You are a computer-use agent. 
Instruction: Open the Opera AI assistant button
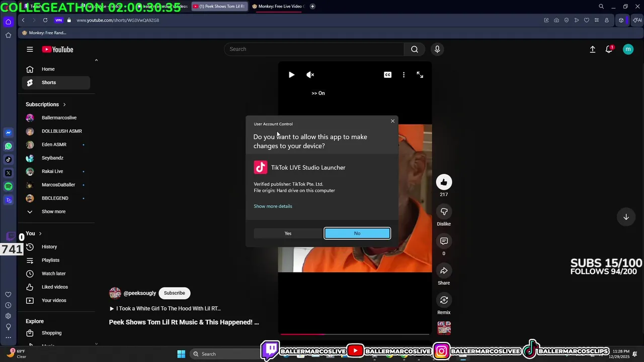pos(637,20)
